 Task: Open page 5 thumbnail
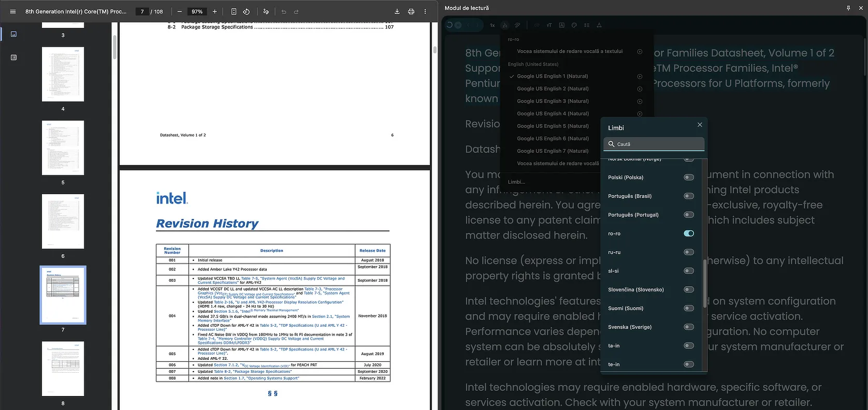pos(63,148)
